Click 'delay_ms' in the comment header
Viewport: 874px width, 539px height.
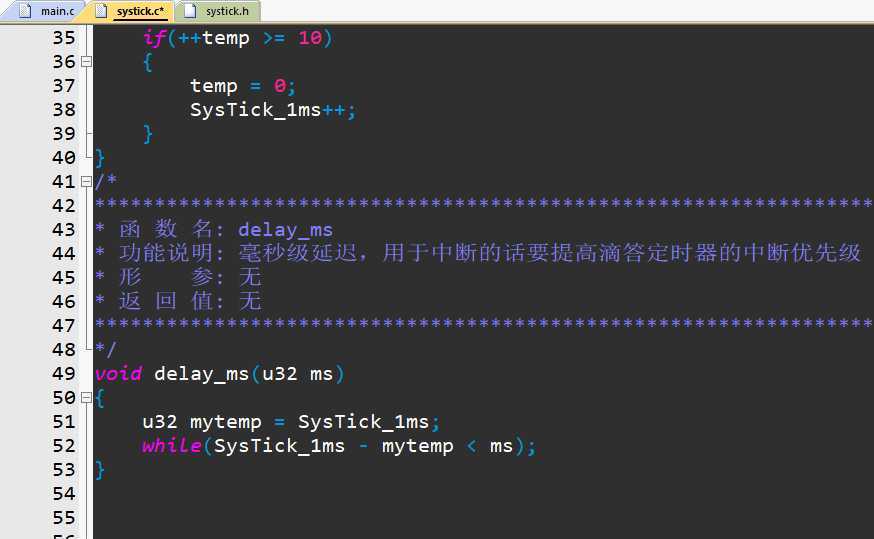tap(285, 230)
